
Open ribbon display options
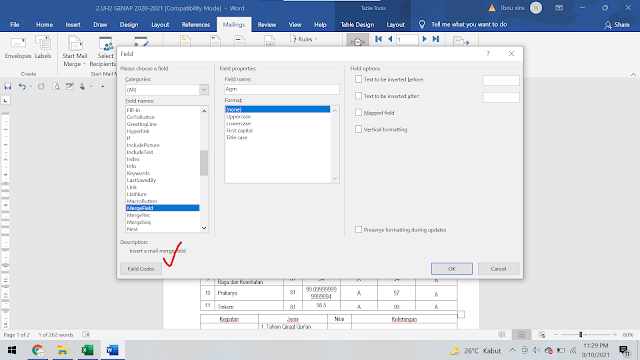[559, 8]
